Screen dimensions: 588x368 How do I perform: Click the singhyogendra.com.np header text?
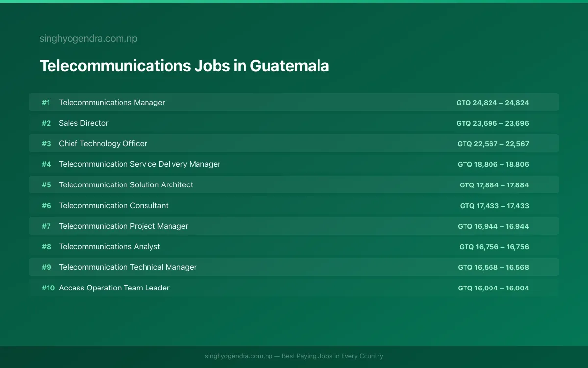(88, 39)
